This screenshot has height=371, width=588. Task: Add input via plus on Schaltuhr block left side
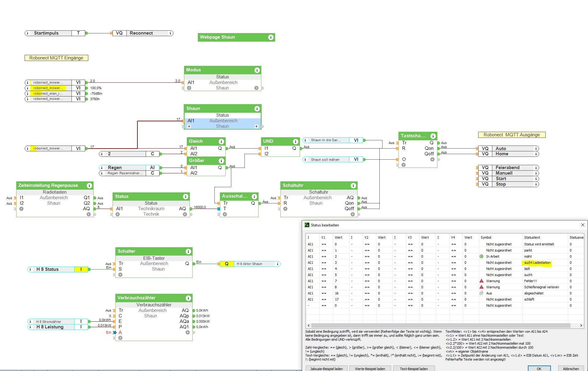285,209
